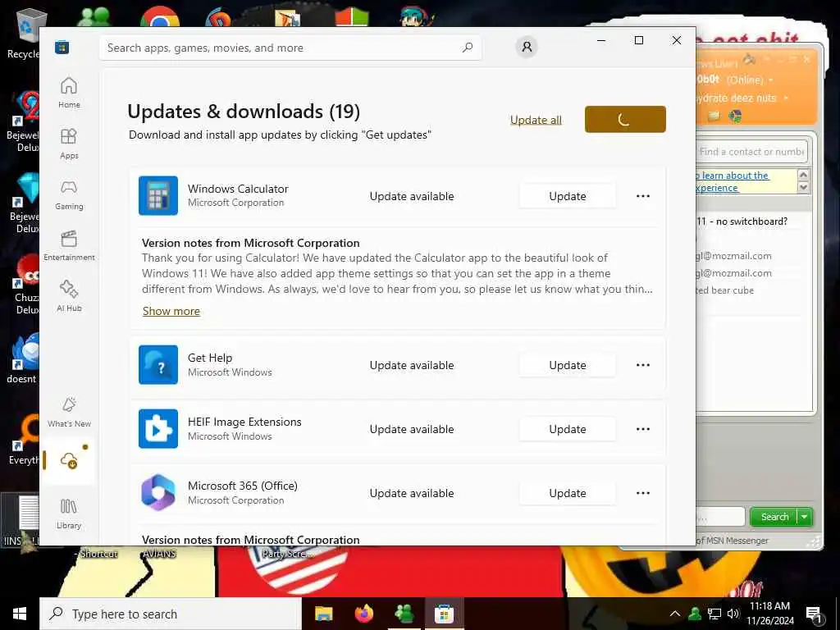This screenshot has height=630, width=840.
Task: Go to Gaming section in Store sidebar
Action: 69,194
